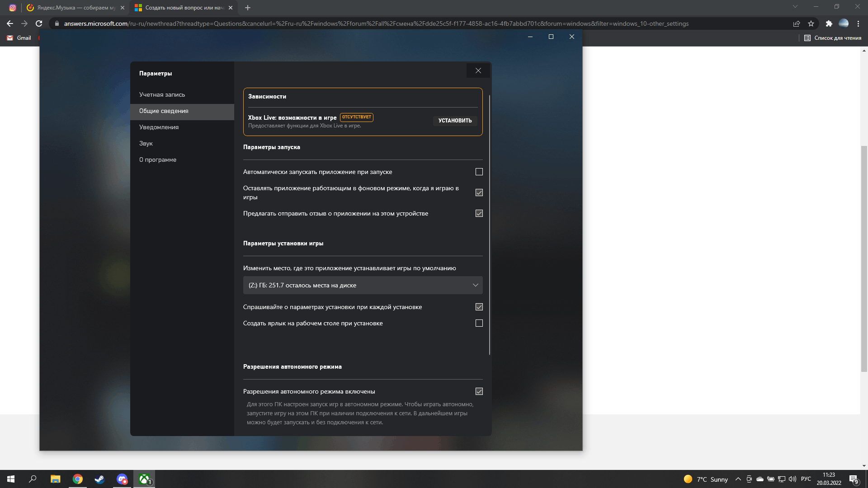The width and height of the screenshot is (868, 488).
Task: Enable create desktop shortcut on install
Action: (x=479, y=323)
